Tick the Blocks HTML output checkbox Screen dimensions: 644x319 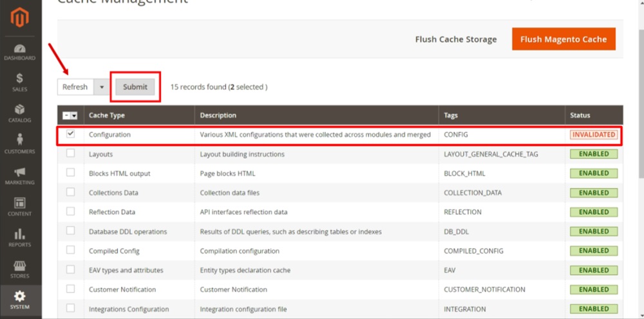coord(71,173)
